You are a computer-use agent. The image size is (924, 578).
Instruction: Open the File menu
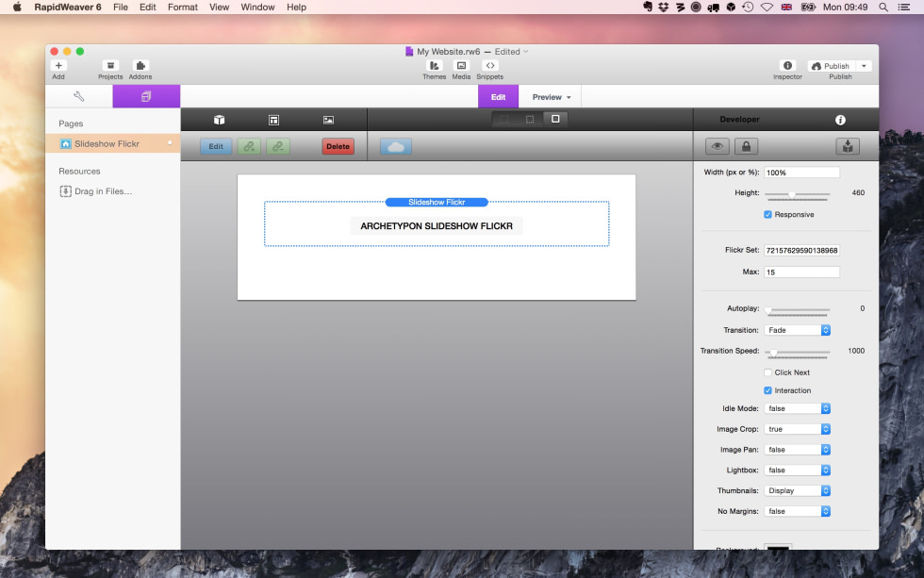point(121,7)
